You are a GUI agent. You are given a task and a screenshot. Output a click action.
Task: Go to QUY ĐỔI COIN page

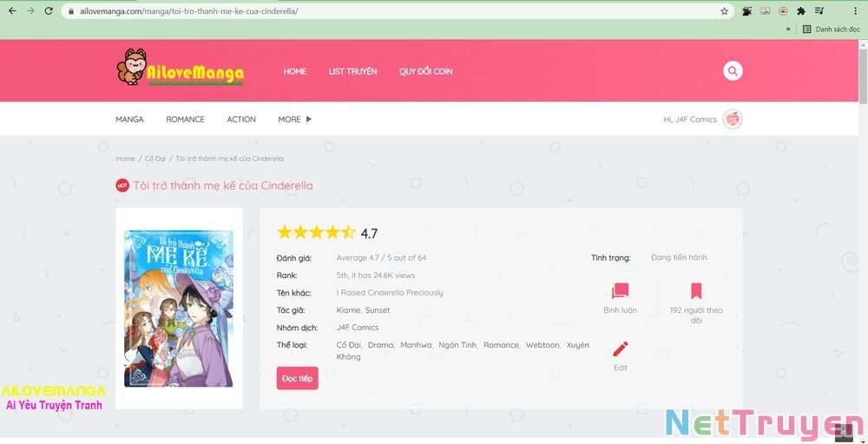pos(425,71)
